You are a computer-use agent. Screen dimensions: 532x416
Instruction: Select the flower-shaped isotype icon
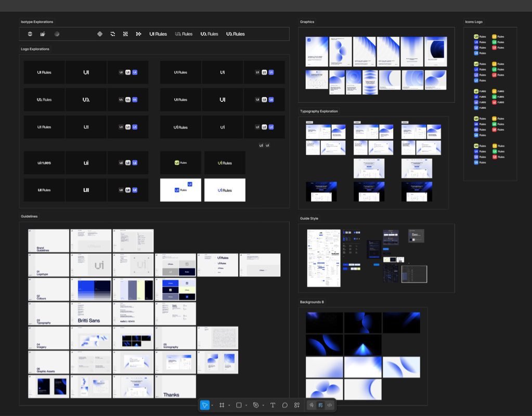[100, 34]
